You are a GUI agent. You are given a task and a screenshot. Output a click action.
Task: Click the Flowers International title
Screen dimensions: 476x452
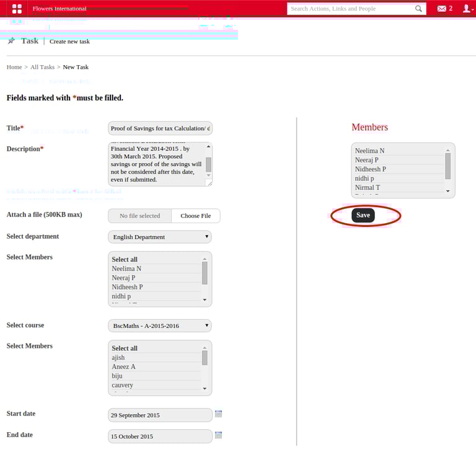[x=59, y=9]
